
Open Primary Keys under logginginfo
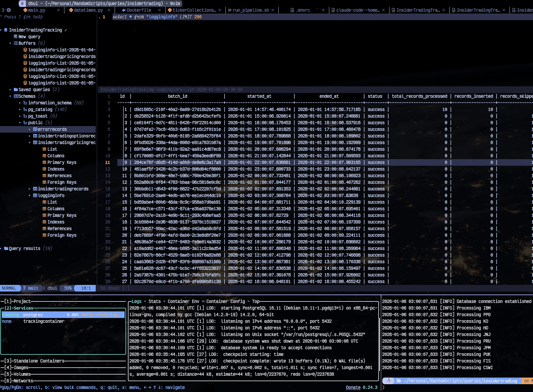point(62,215)
